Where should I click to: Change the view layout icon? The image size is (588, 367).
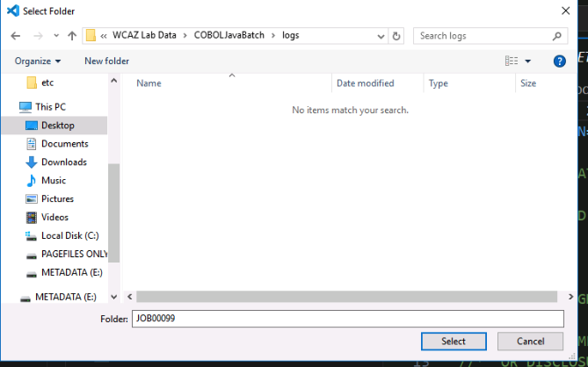512,61
